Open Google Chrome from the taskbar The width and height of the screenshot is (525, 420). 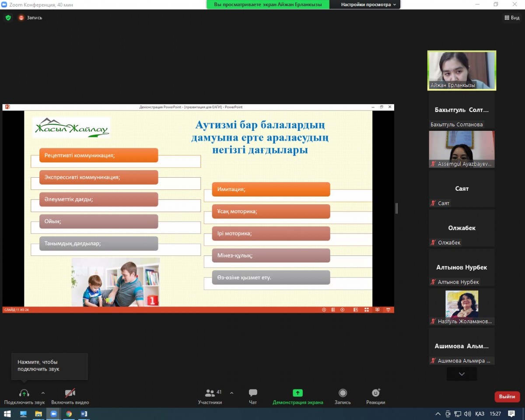coord(69,414)
